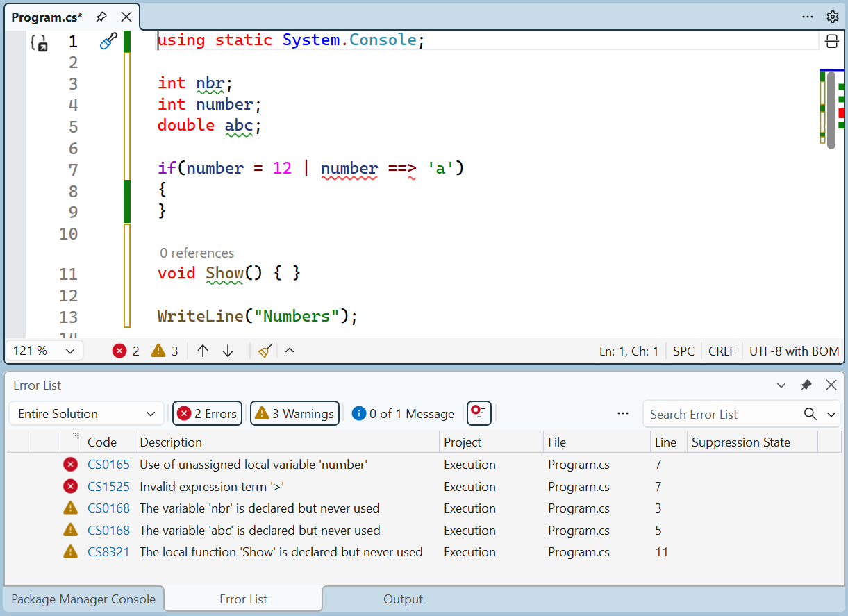Open the Entire Solution scope dropdown
Screen dimensions: 848x616
pyautogui.click(x=87, y=414)
